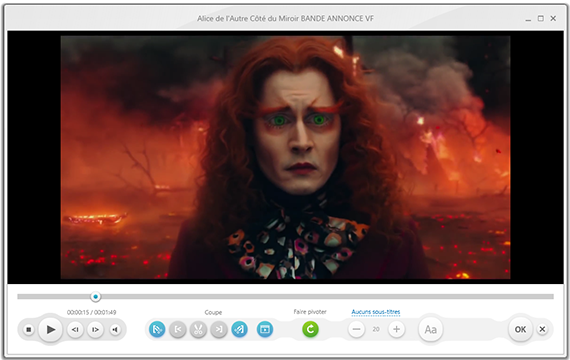Open the Aa font settings
The width and height of the screenshot is (570, 360).
(x=430, y=329)
